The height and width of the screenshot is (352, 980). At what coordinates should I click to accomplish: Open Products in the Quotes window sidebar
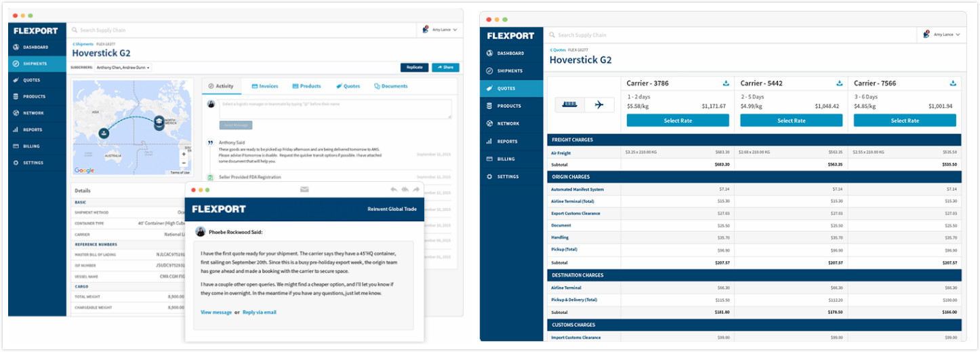[x=512, y=106]
